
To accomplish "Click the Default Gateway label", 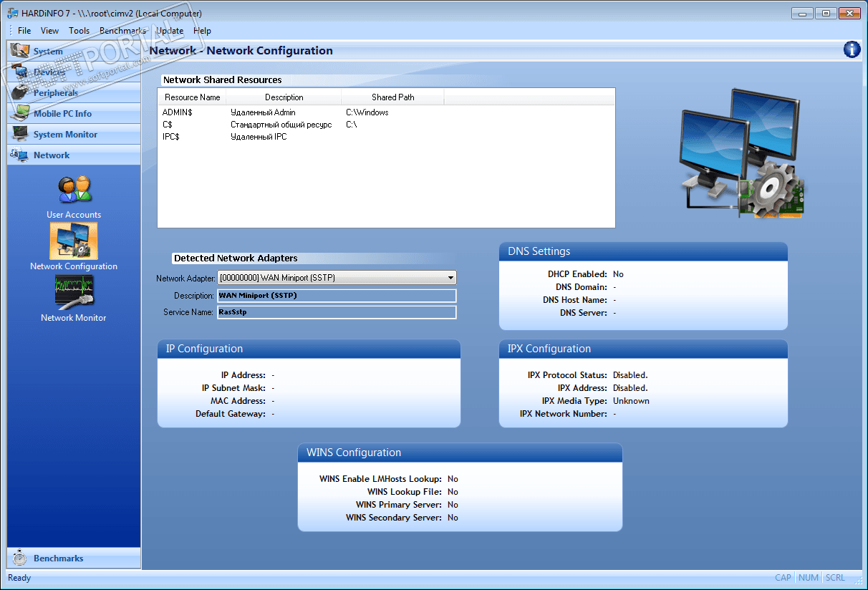I will tap(231, 414).
